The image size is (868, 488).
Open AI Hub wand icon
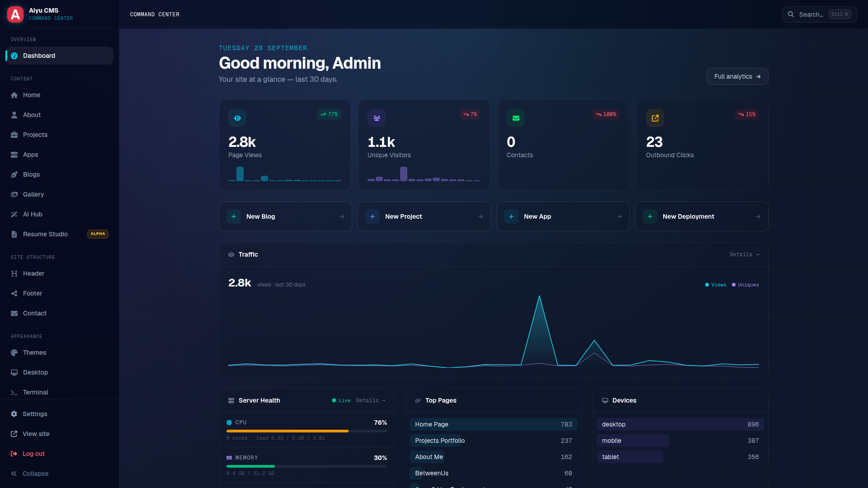14,214
